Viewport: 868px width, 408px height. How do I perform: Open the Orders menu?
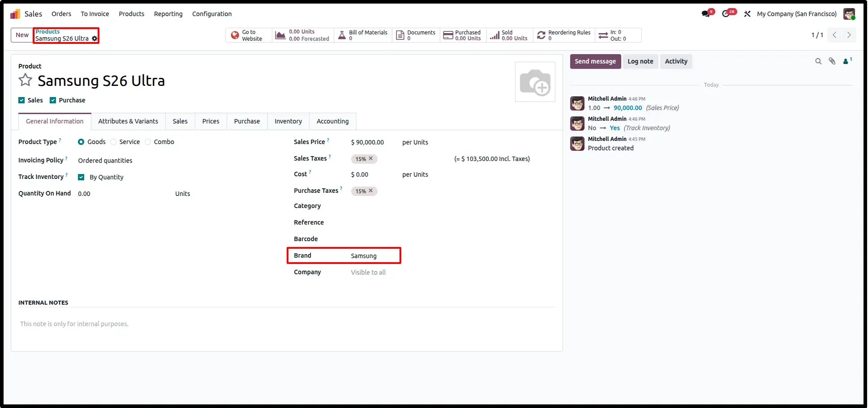point(61,14)
